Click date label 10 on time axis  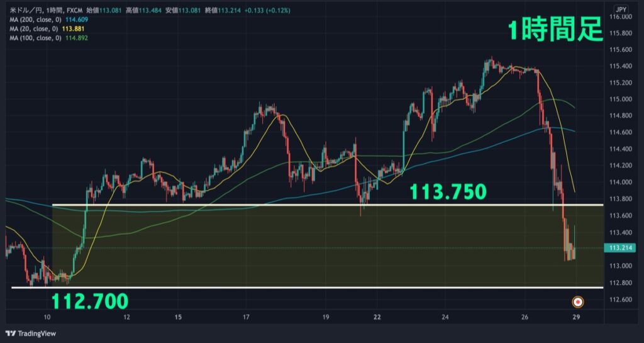tap(48, 317)
